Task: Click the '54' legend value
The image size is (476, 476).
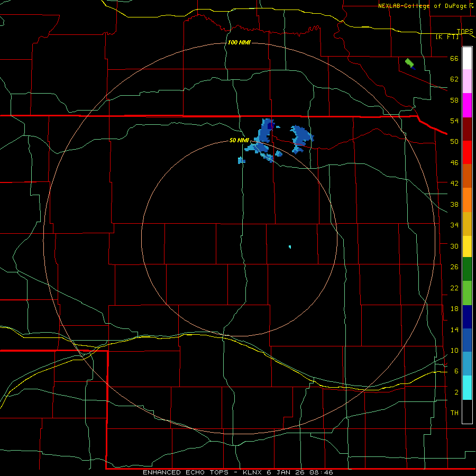Action: (x=454, y=121)
